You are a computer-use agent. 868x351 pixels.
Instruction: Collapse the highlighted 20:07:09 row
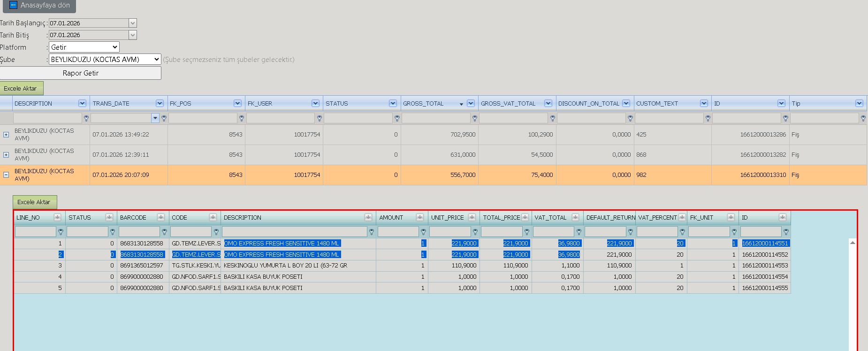coord(6,175)
